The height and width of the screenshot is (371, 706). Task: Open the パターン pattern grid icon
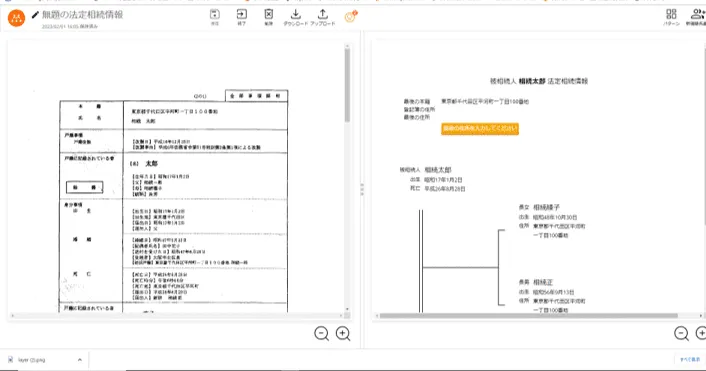pyautogui.click(x=671, y=14)
